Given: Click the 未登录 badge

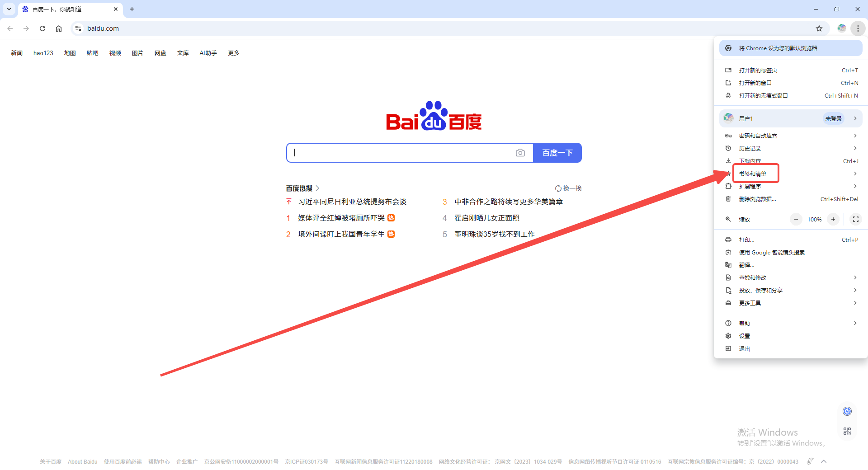Looking at the screenshot, I should [834, 118].
